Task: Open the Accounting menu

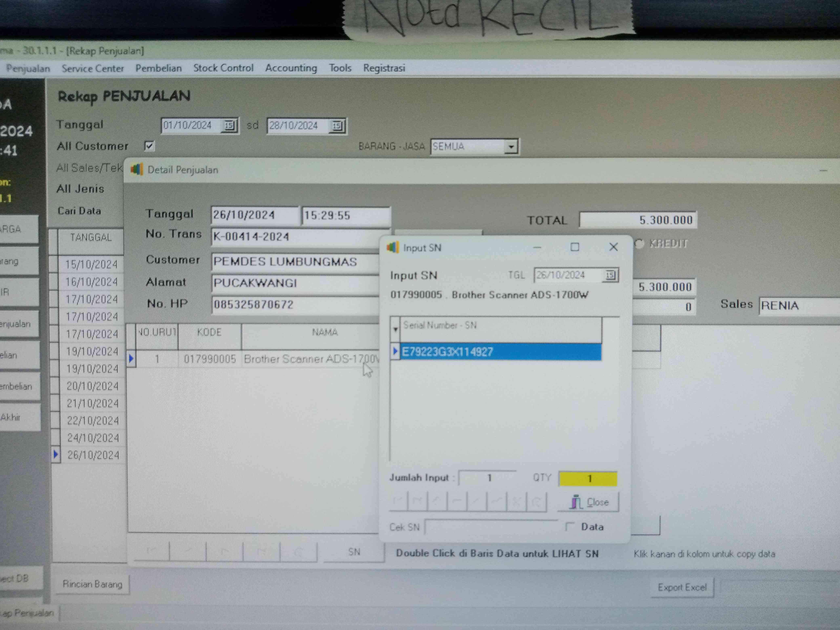Action: pyautogui.click(x=291, y=68)
